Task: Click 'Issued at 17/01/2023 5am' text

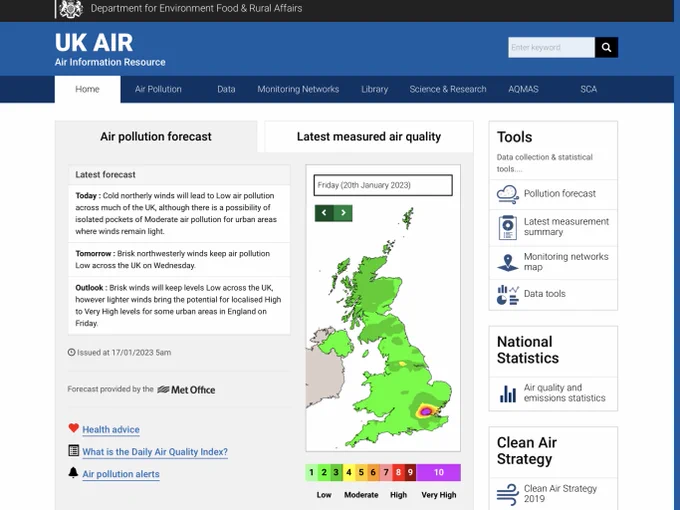Action: (x=124, y=353)
